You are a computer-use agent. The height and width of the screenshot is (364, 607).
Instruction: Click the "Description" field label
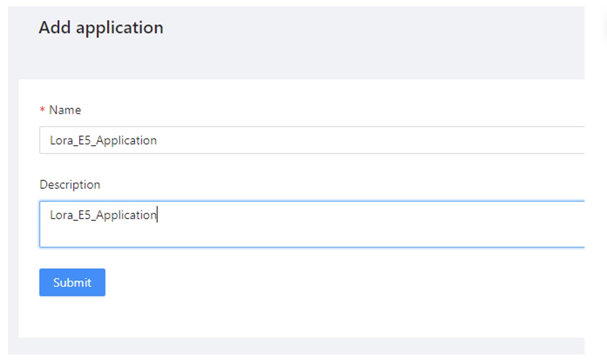70,184
